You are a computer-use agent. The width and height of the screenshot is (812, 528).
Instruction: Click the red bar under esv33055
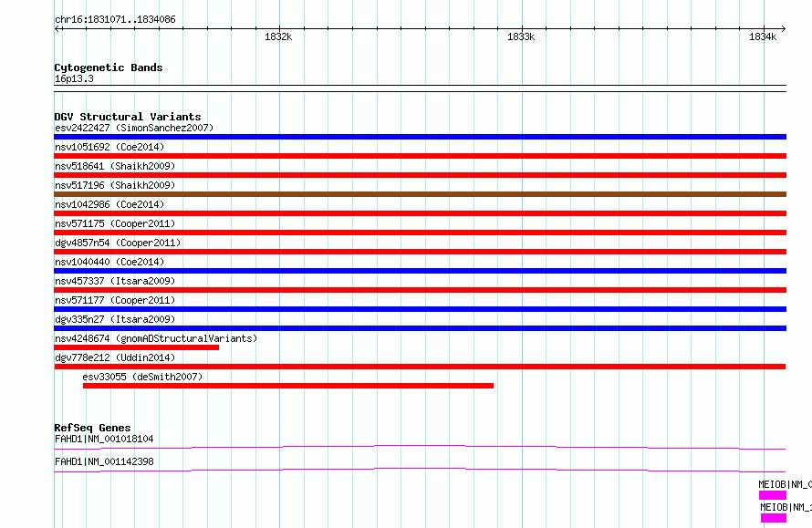pos(288,386)
